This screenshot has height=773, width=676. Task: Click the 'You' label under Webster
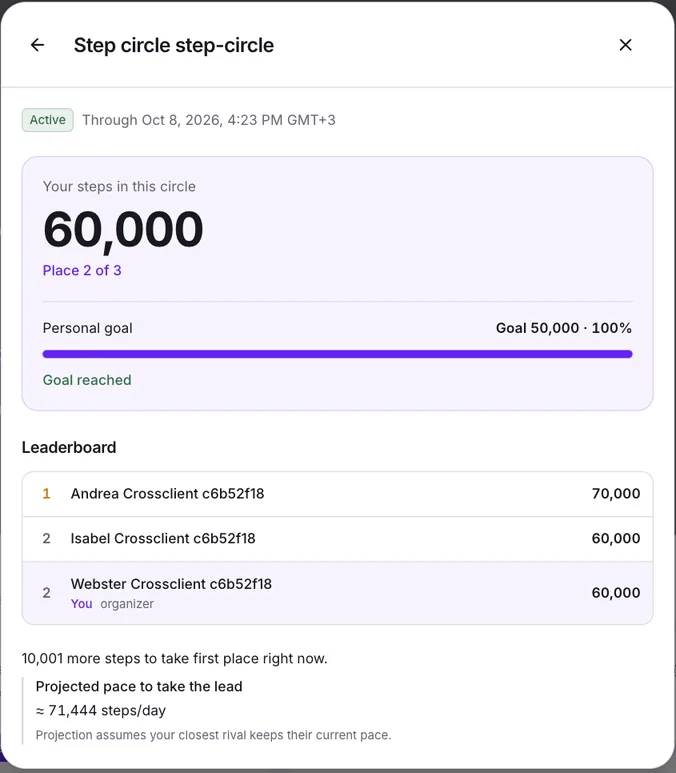pos(81,604)
